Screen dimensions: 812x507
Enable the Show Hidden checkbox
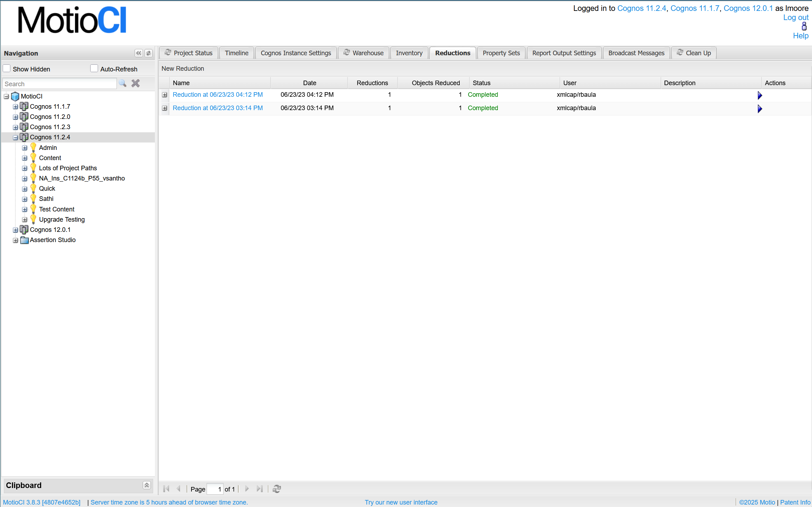pos(7,69)
